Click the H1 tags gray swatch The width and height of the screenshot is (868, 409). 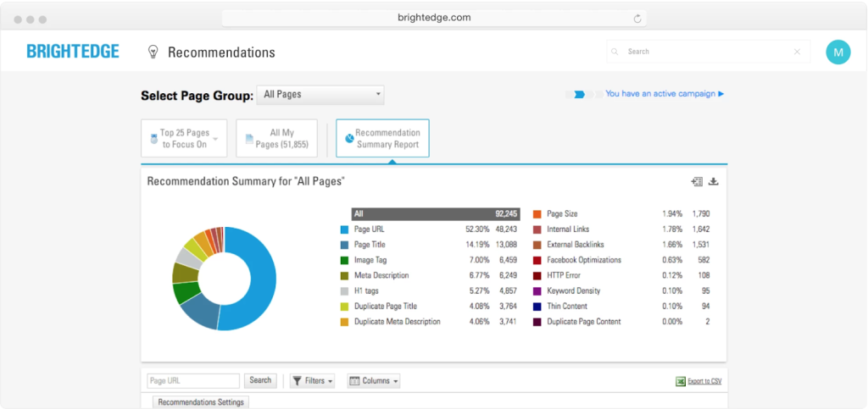pyautogui.click(x=344, y=290)
